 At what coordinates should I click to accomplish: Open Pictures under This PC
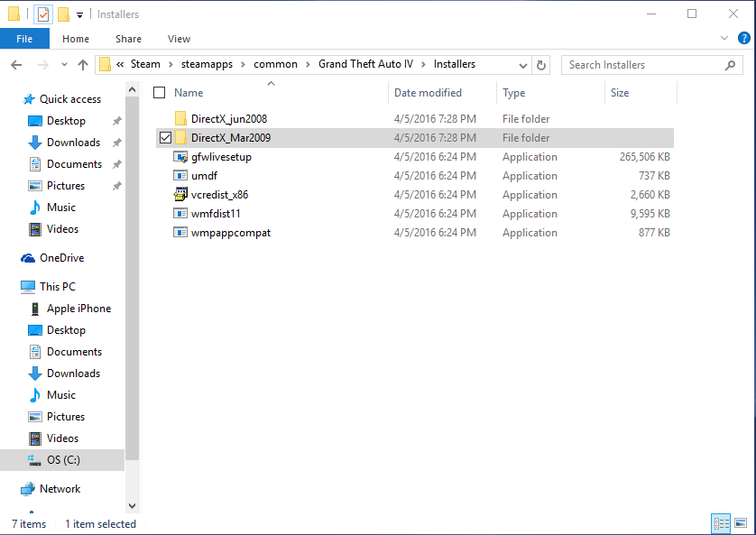(x=66, y=417)
